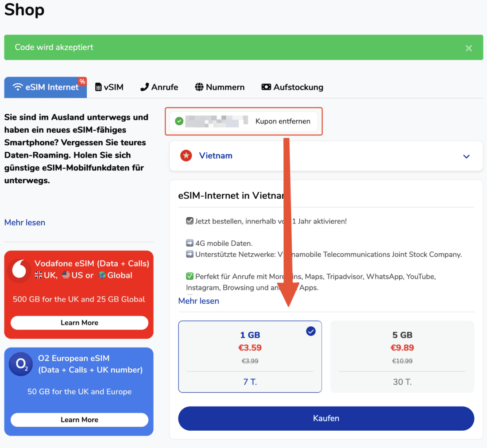Click the green coupon checkmark icon

179,121
